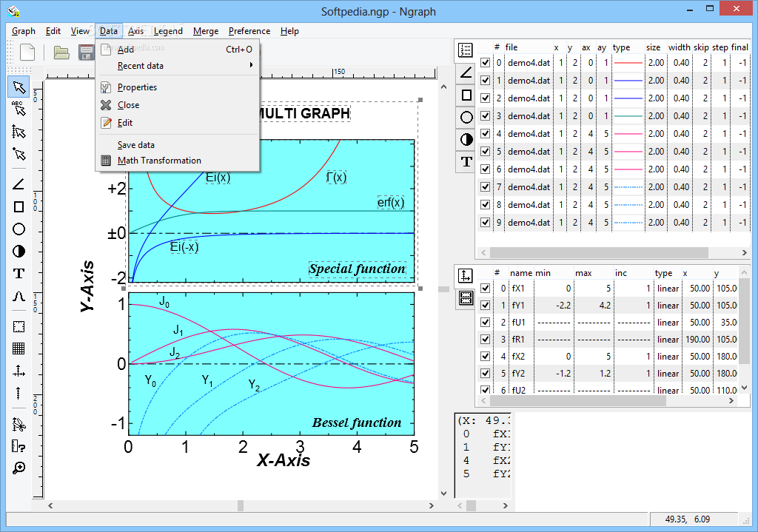The image size is (758, 532).
Task: Open the Preference menu
Action: (249, 31)
